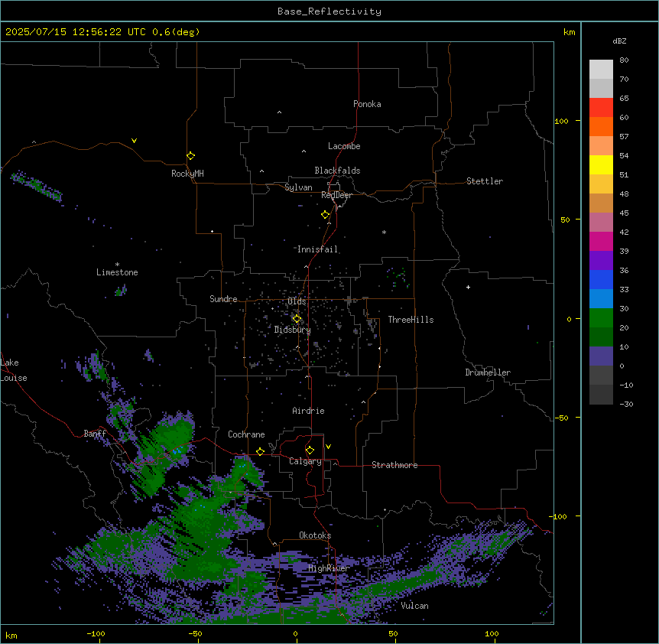Select the purple 36-39 dBZ legend swatch
The height and width of the screenshot is (644, 659).
click(x=601, y=260)
